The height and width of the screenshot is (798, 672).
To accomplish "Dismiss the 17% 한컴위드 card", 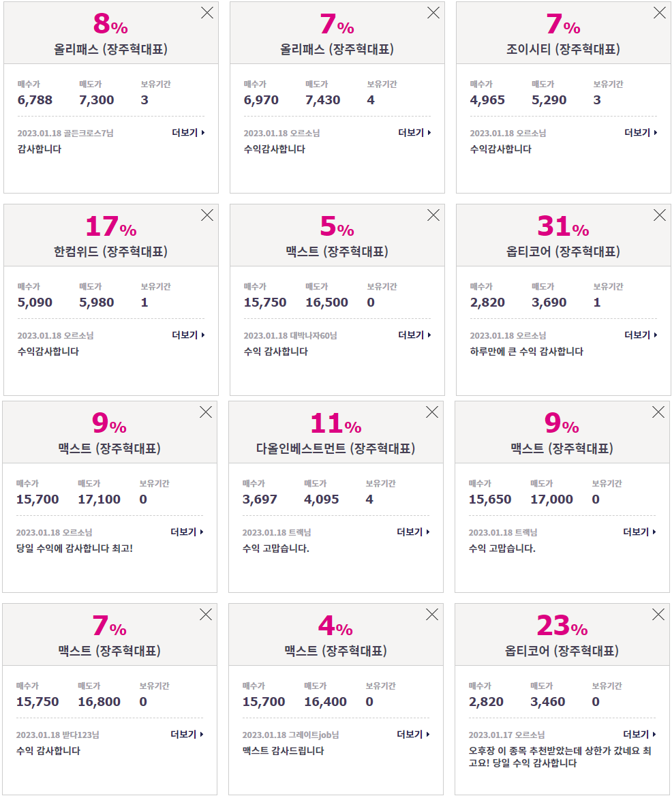I will [x=207, y=215].
